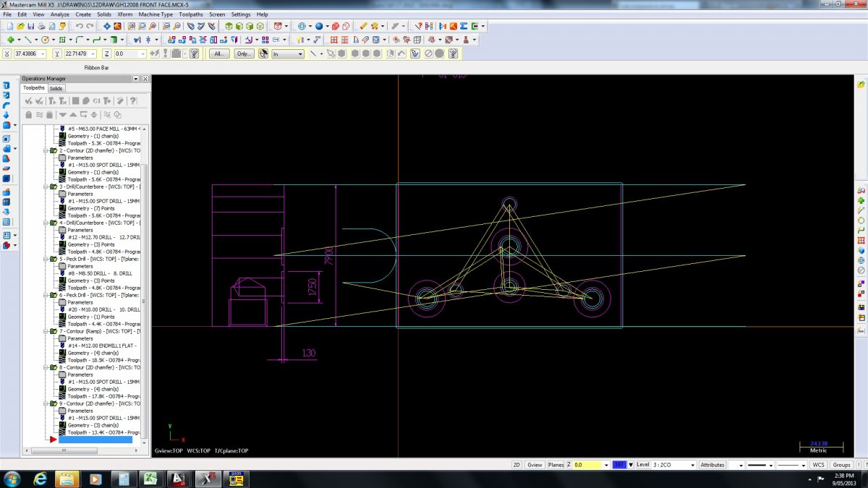
Task: Click the create circle icon
Action: click(x=45, y=40)
